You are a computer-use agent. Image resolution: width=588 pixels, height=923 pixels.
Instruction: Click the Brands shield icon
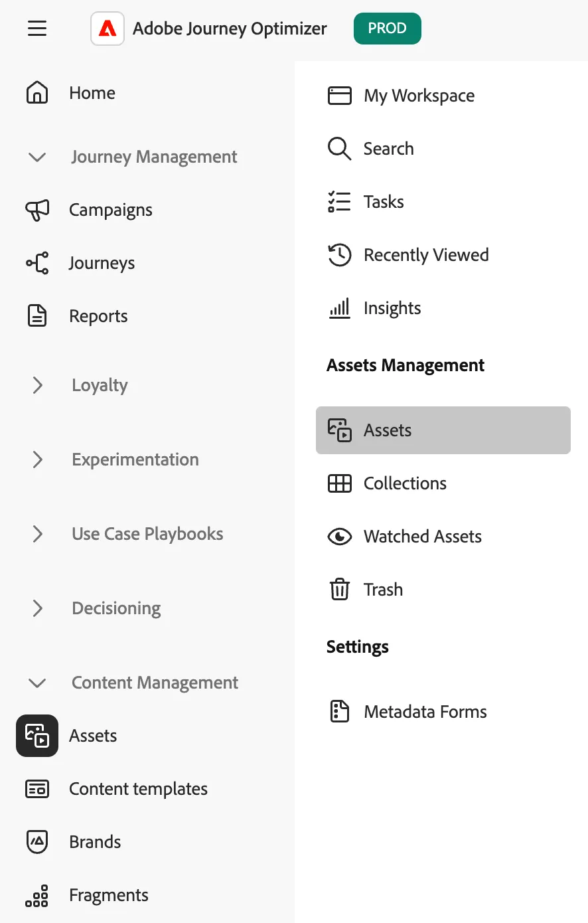click(x=37, y=842)
